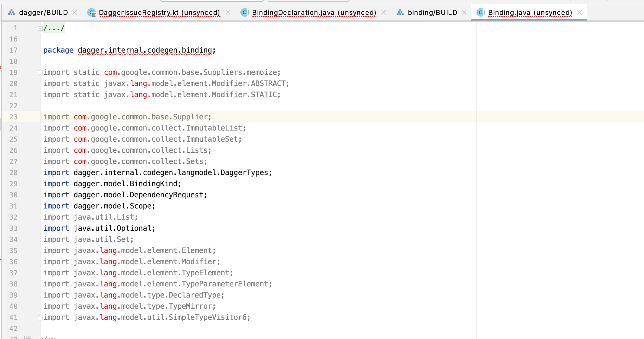Click the Bazel icon on binding/BUILD tab
The height and width of the screenshot is (339, 644).
[x=400, y=12]
